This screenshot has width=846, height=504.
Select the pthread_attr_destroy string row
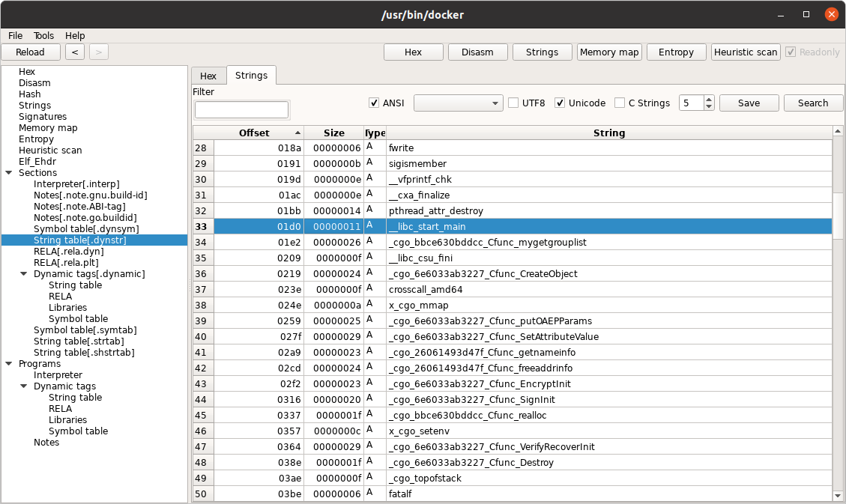[512, 210]
